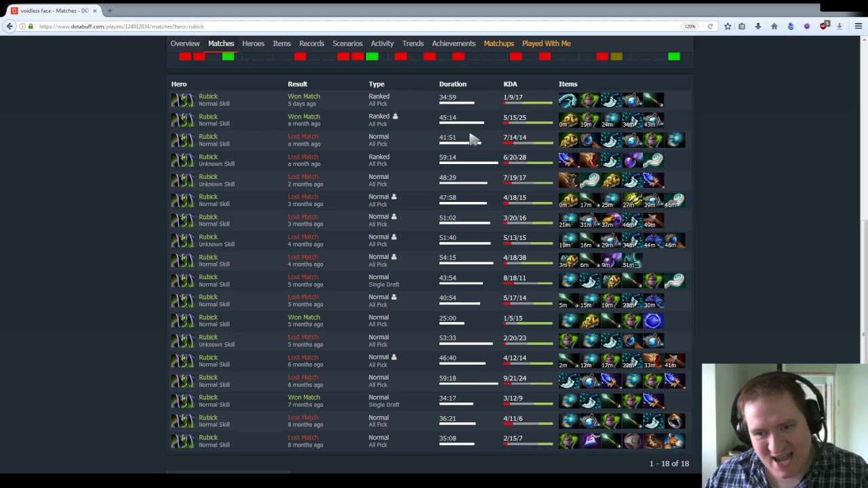Click the Rubick hero portrait in 34:59 match

[182, 100]
